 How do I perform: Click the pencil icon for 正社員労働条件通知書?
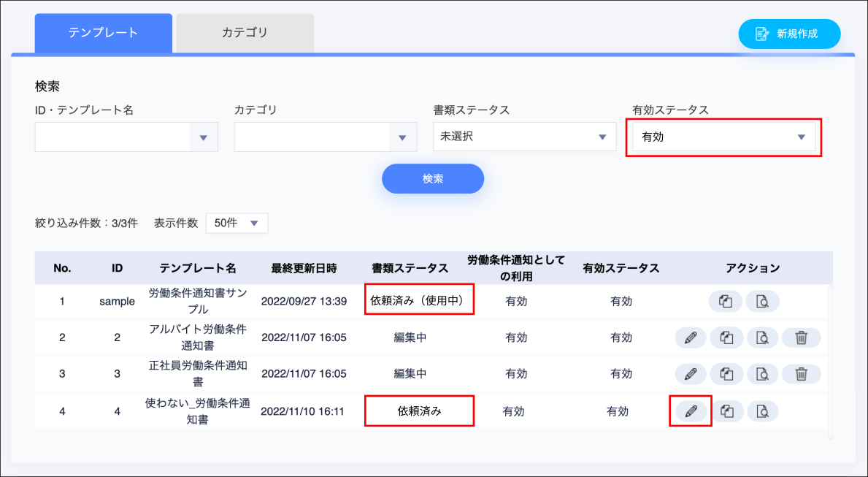(691, 374)
